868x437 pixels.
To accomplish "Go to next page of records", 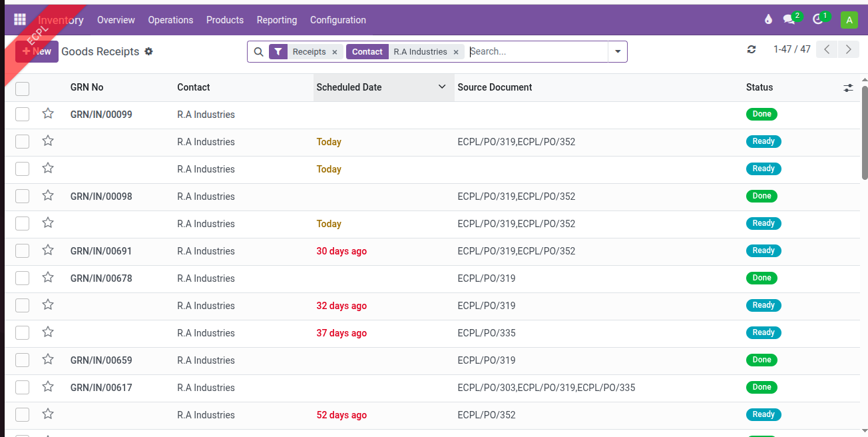I will click(x=848, y=49).
